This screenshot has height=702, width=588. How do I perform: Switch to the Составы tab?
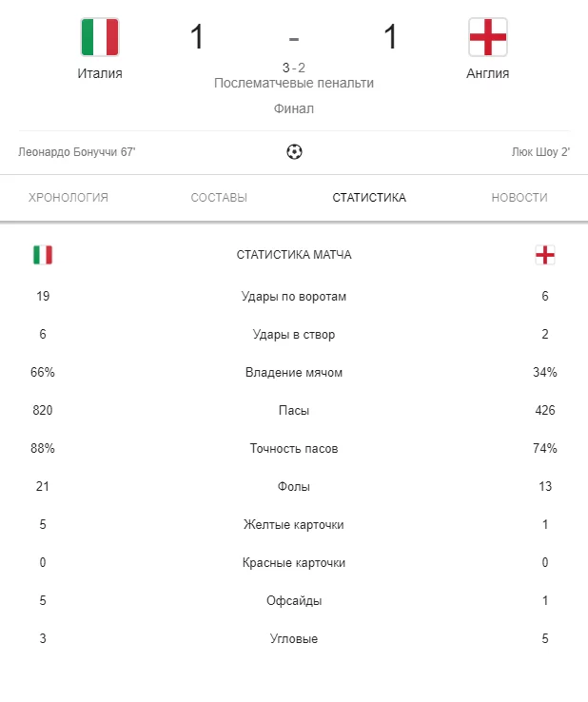point(219,198)
